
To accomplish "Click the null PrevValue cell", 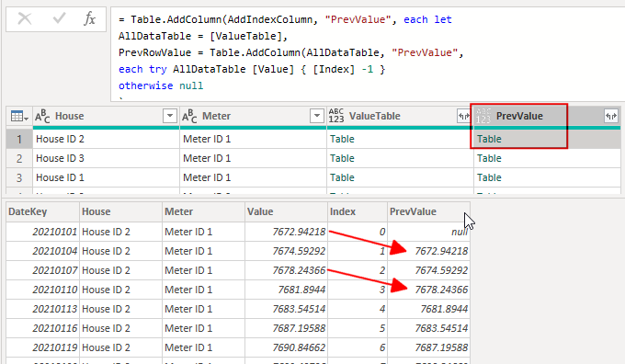I will point(428,232).
